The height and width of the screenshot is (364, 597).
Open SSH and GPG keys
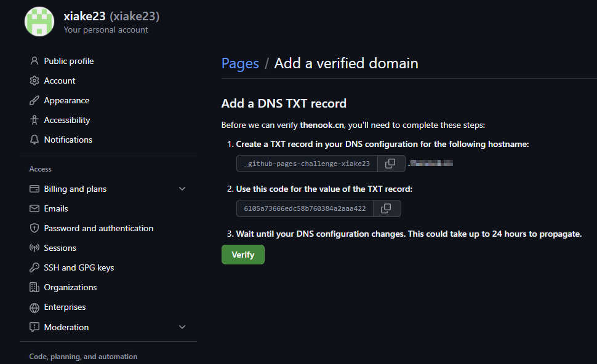point(79,267)
